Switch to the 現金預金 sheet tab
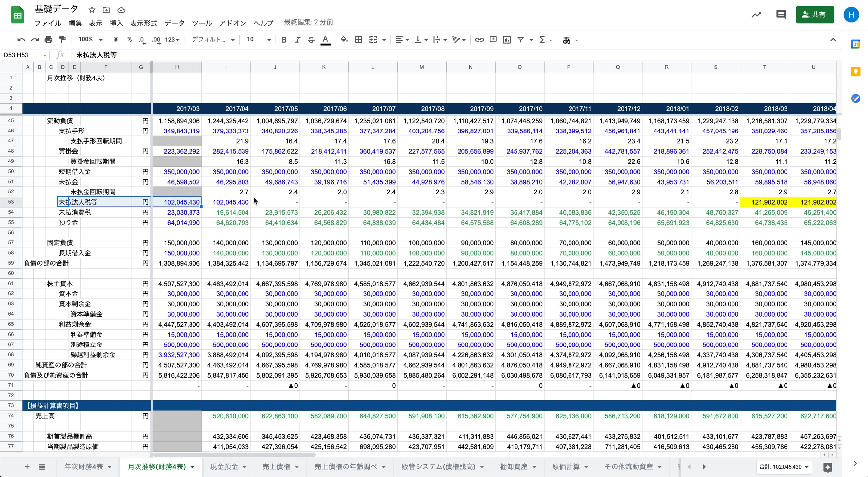Viewport: 868px width, 477px height. 224,466
